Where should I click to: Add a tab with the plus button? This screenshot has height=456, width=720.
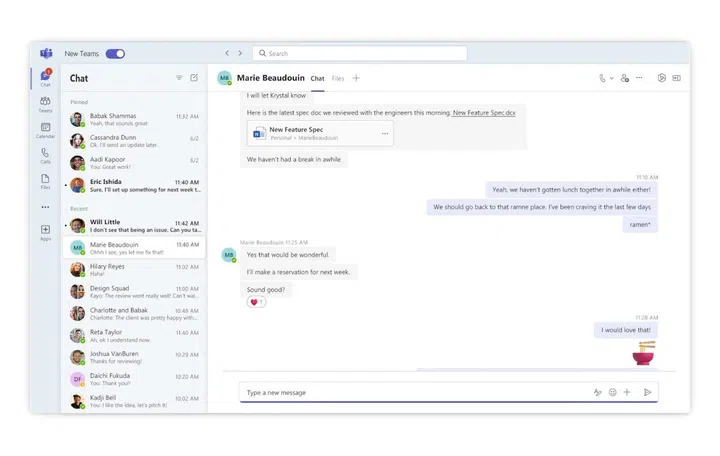point(356,78)
